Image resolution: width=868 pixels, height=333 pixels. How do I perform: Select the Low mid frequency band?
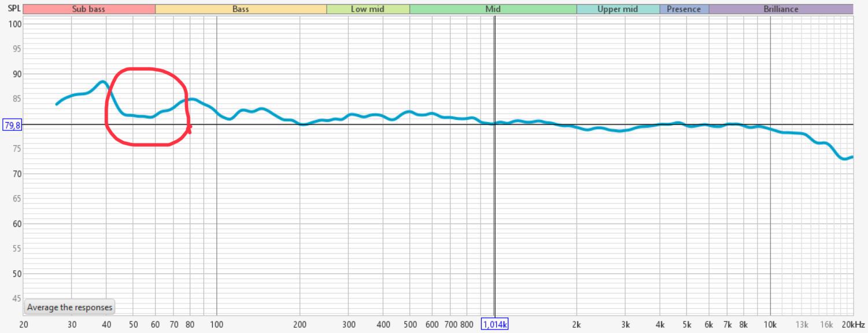(x=368, y=9)
